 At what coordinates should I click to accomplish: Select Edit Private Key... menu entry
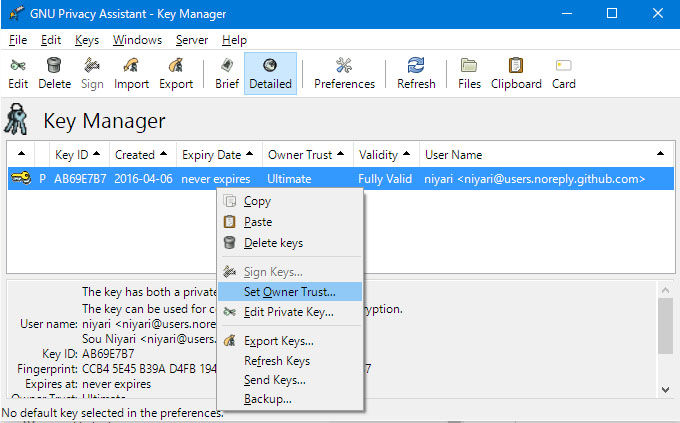[290, 312]
